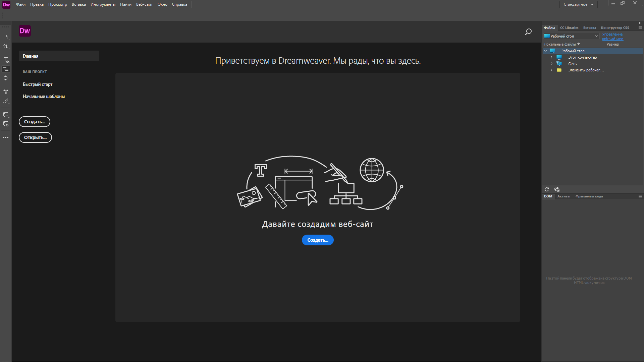Toggle the visual media queries bar icon
644x362 pixels.
click(x=6, y=69)
